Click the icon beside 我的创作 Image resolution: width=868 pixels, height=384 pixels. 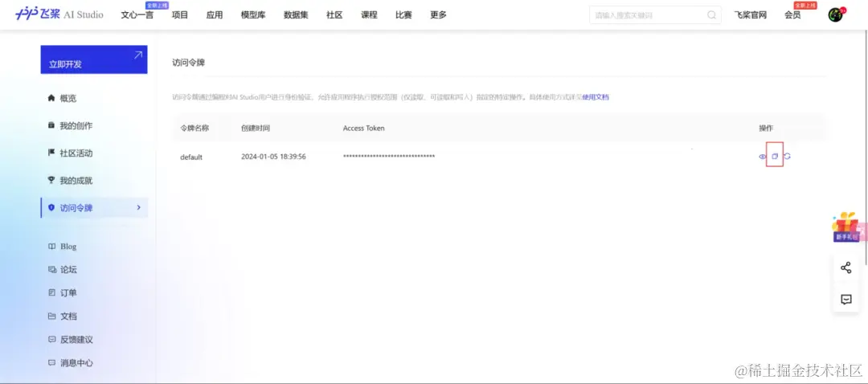tap(51, 125)
